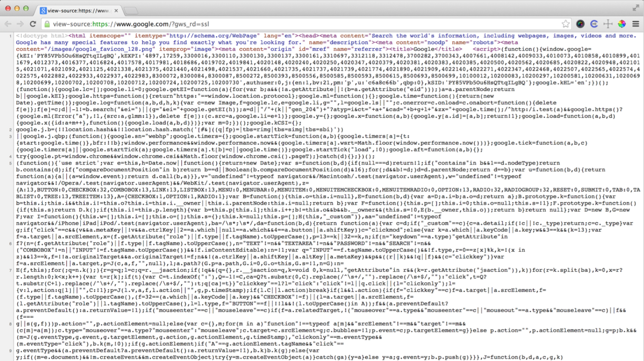Open the http://schema.org/WebPage link in source
The height and width of the screenshot is (361, 644).
tap(213, 36)
